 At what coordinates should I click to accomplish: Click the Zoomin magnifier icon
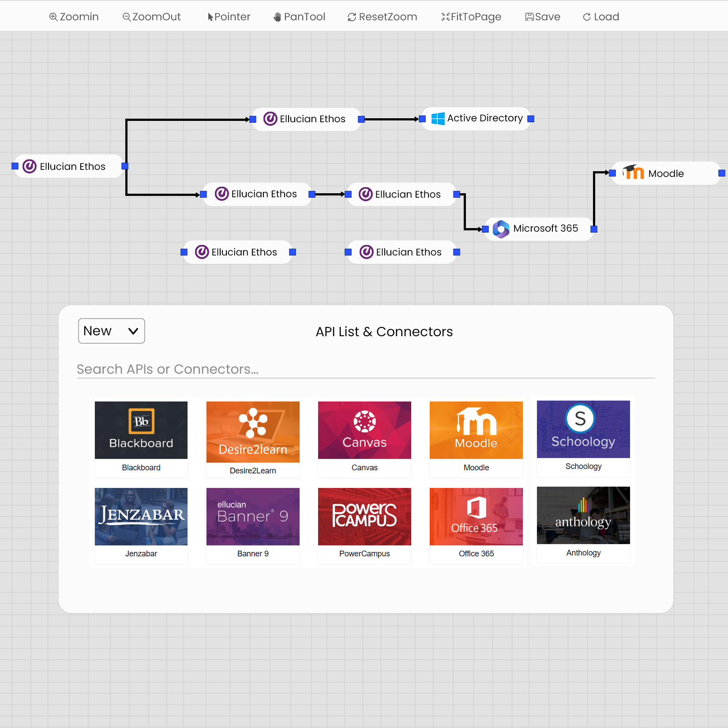53,17
